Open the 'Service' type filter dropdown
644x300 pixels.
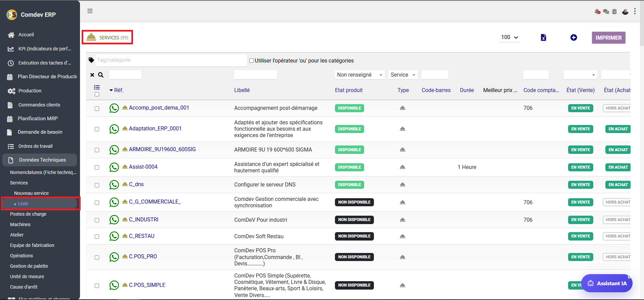(403, 75)
